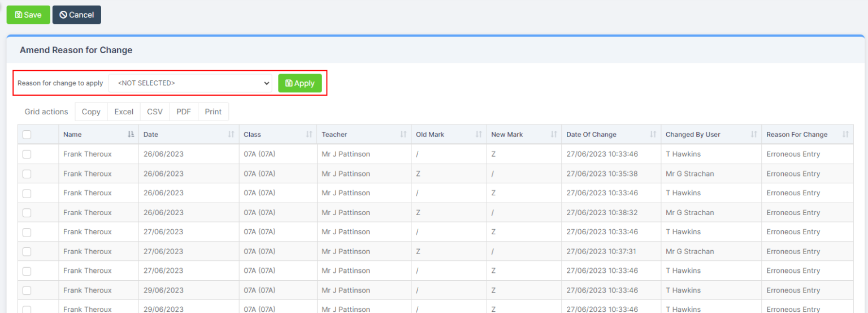Copy grid data using Copy button
This screenshot has width=868, height=313.
(x=91, y=112)
